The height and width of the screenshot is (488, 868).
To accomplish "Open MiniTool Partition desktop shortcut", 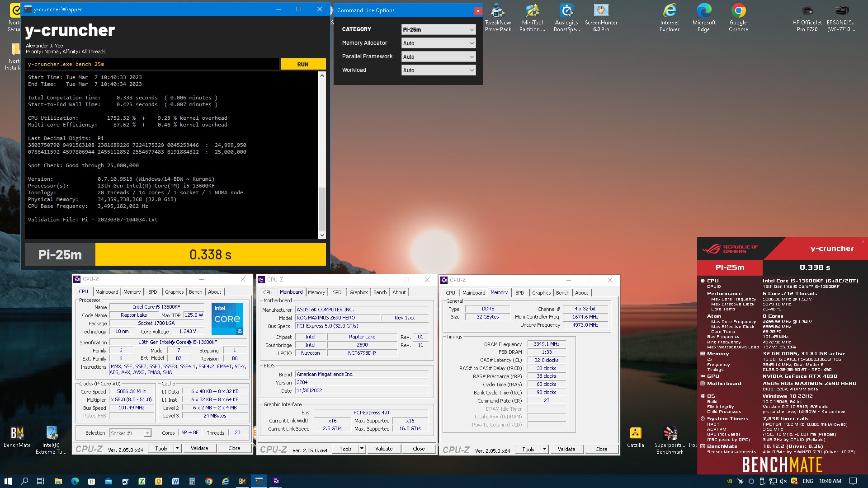I will 532,18.
